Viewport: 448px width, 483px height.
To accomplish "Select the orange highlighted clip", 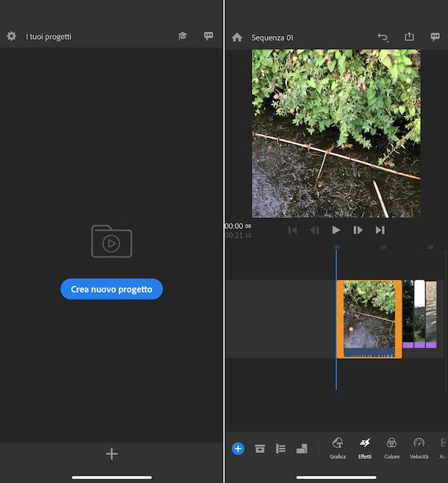I will (x=369, y=319).
